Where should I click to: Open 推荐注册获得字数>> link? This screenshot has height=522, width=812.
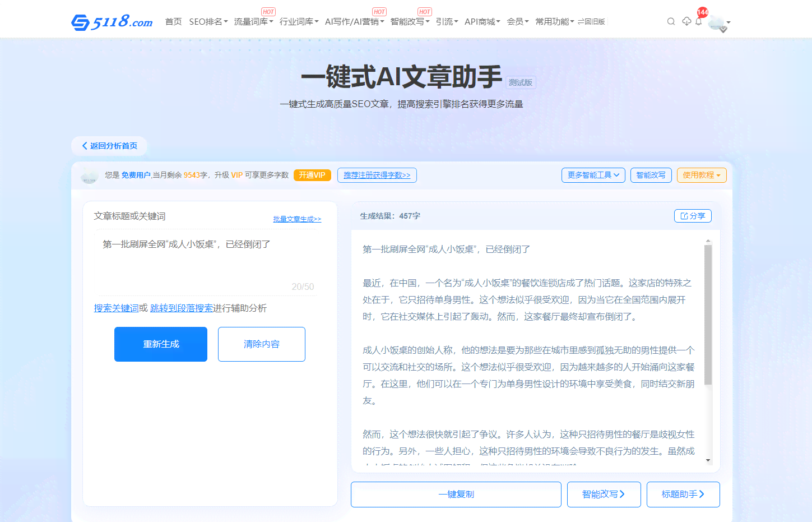pyautogui.click(x=377, y=175)
